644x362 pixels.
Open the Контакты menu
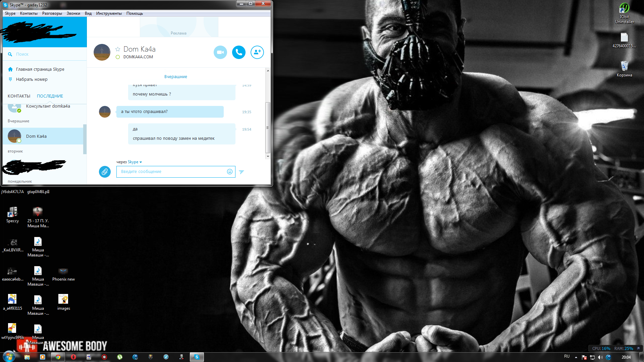pos(29,13)
